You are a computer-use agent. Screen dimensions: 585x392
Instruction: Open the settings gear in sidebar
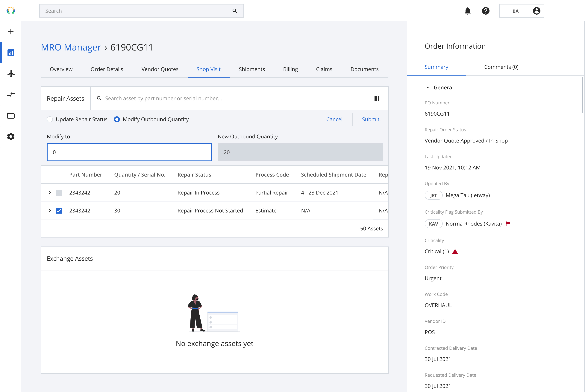coord(11,137)
